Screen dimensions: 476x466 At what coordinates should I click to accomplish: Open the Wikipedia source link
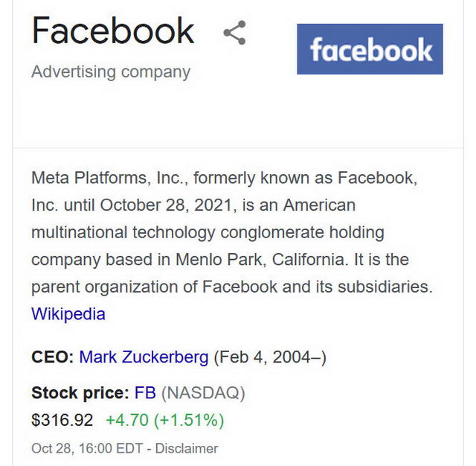coord(68,314)
